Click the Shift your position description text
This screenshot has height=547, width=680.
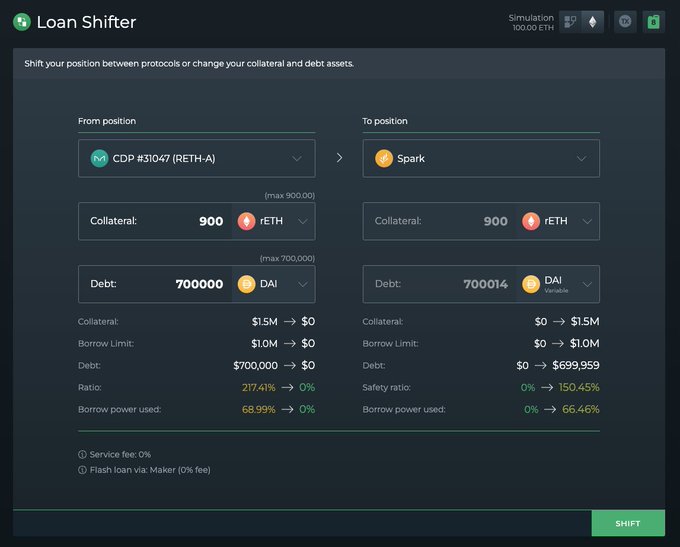click(x=189, y=64)
